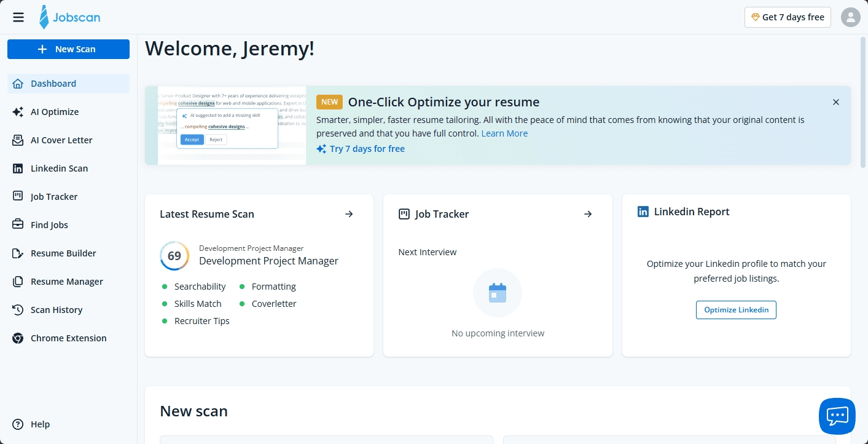
Task: Select AI Optimize in the sidebar
Action: pos(54,112)
